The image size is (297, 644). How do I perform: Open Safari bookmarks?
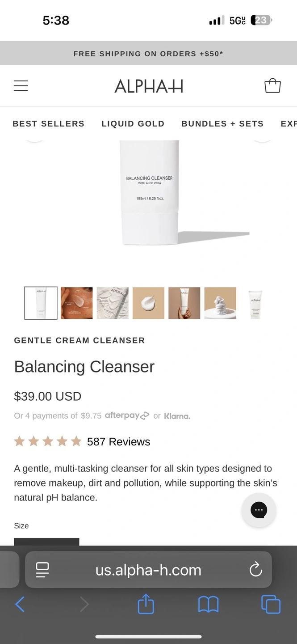coord(208,605)
